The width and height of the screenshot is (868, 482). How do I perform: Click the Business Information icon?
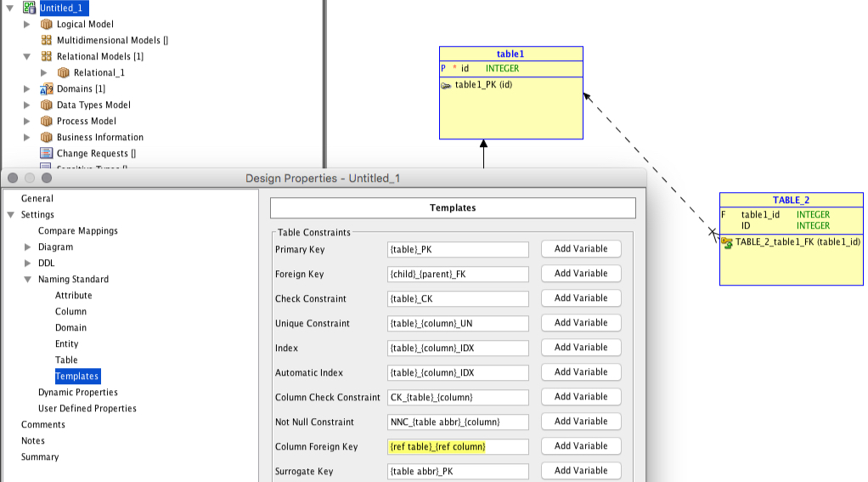(47, 137)
